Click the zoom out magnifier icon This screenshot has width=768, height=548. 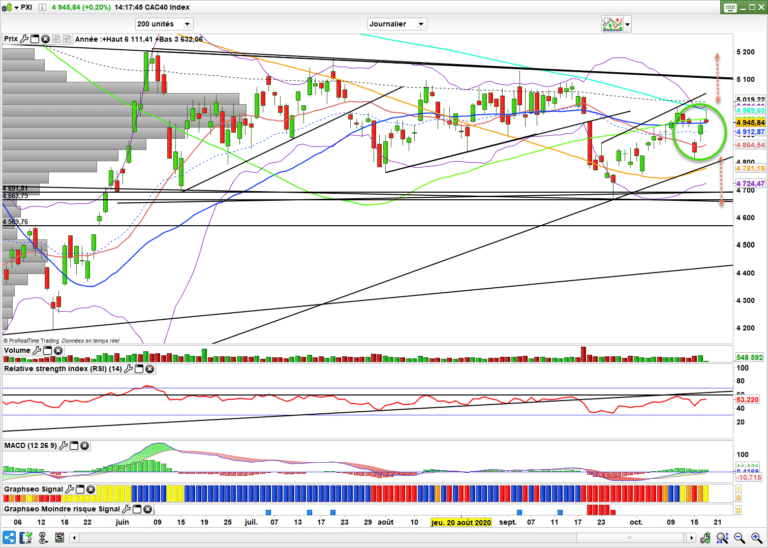click(x=738, y=539)
